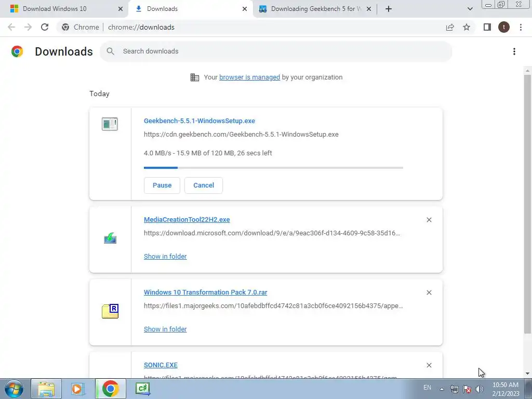This screenshot has width=532, height=399.
Task: Close the Downloading Geekbench 5 tab
Action: 369,9
